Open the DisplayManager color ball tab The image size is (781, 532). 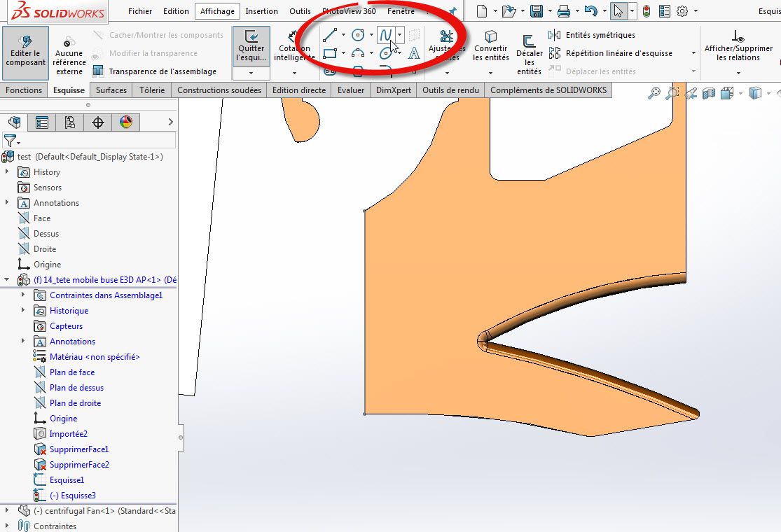coord(126,122)
